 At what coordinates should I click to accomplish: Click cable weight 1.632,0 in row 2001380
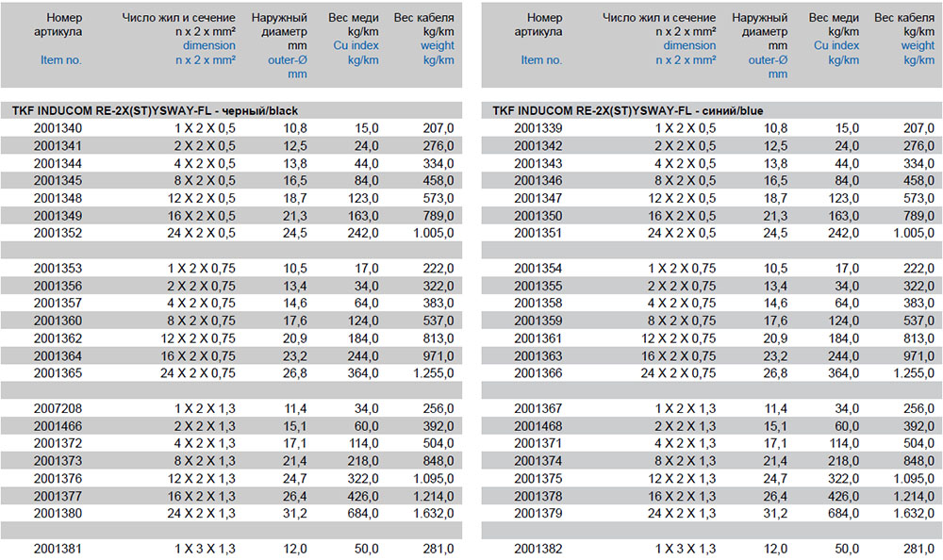point(434,513)
